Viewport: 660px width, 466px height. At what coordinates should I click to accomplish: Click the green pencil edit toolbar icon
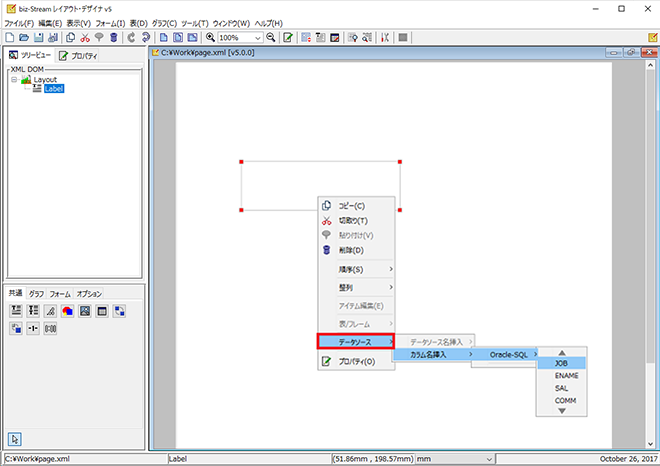[288, 37]
